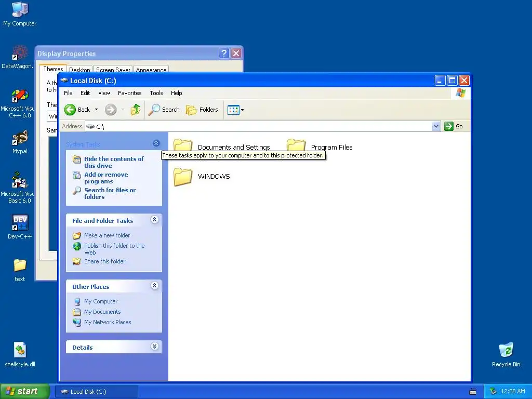Click Make a new folder link
The image size is (532, 399).
(107, 235)
